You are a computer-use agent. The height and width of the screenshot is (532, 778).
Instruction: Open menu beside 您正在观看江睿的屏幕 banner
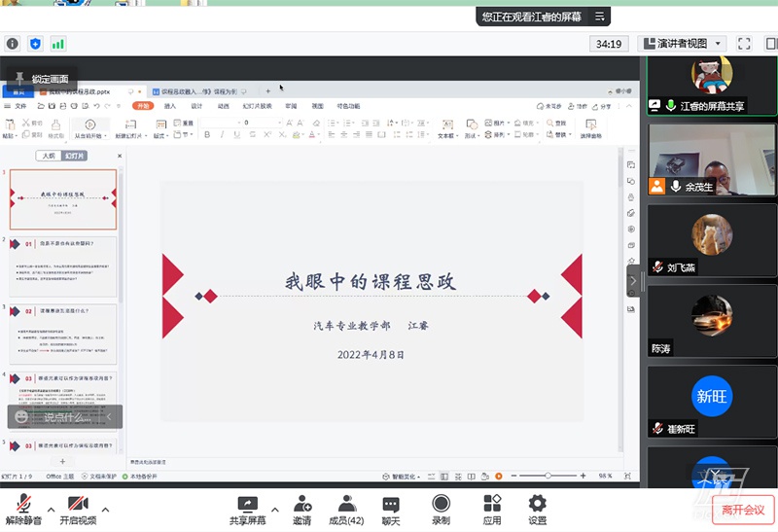pos(601,17)
